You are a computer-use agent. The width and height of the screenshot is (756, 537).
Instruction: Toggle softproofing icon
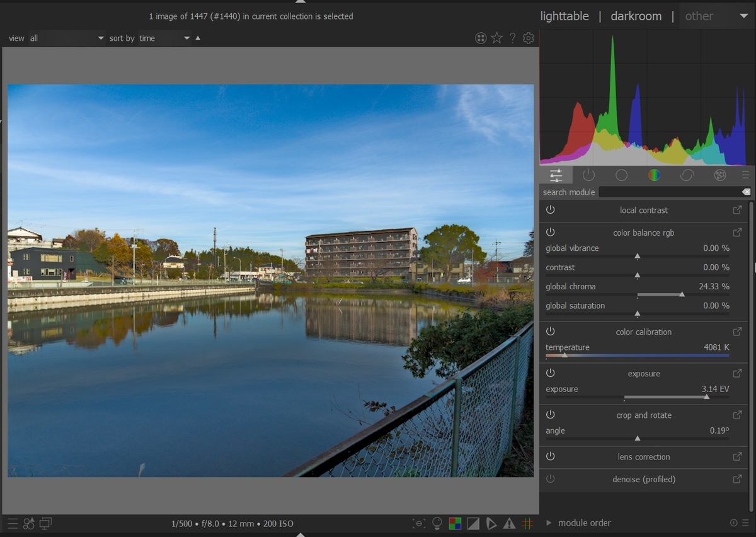(x=491, y=523)
